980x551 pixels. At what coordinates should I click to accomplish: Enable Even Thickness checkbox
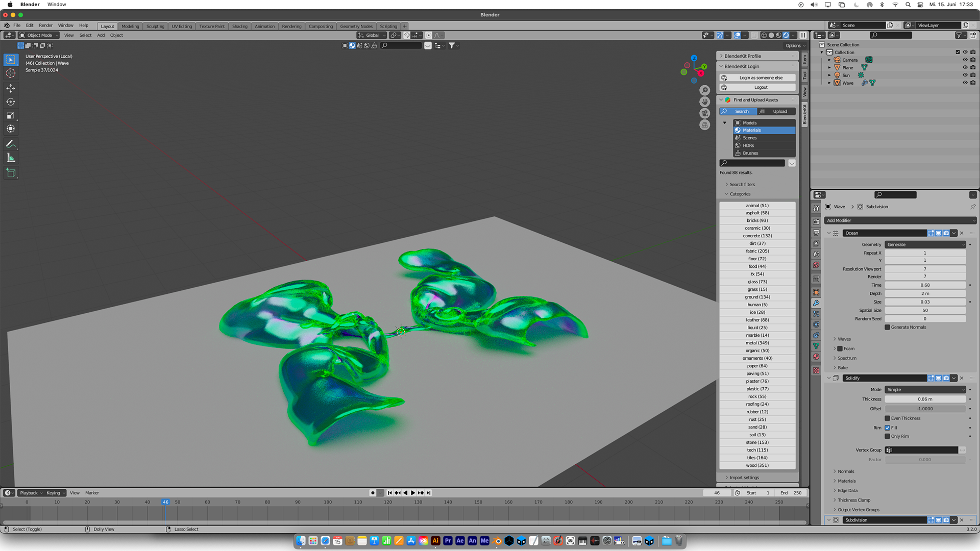(887, 418)
